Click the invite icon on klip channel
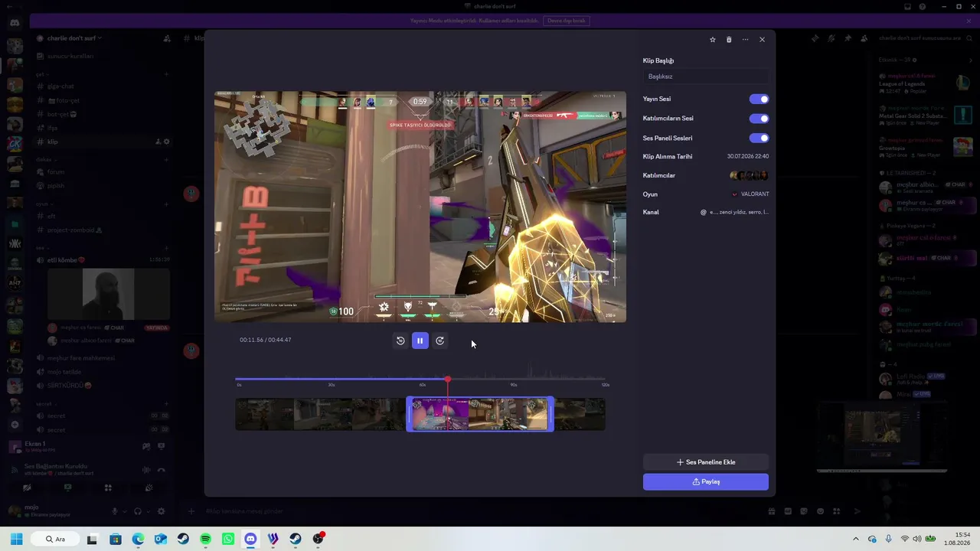This screenshot has height=551, width=980. tap(158, 142)
